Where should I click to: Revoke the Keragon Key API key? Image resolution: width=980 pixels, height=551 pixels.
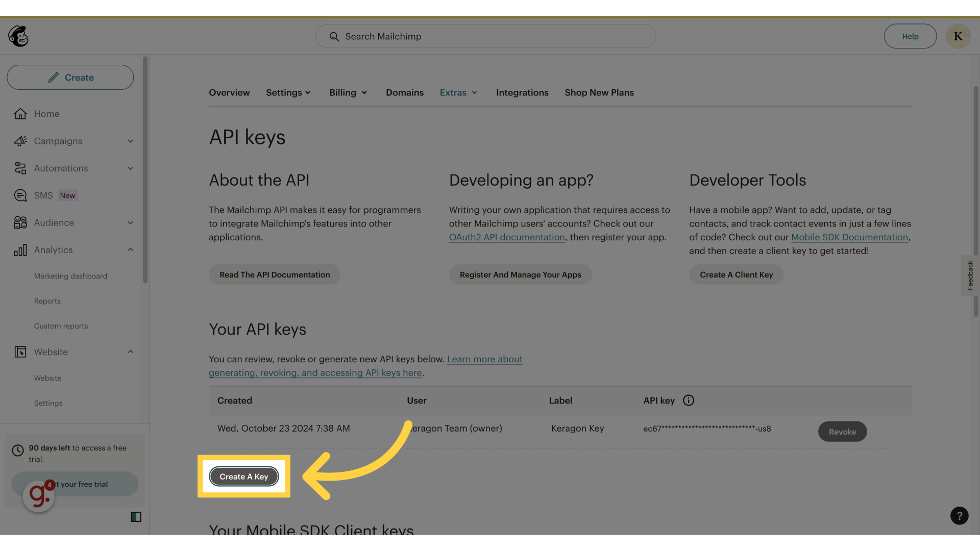point(842,432)
